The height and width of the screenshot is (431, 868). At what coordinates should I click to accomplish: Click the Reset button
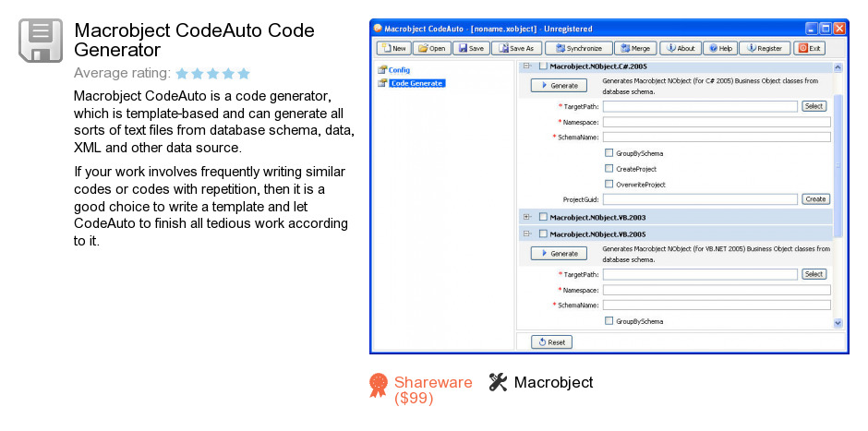(x=551, y=342)
